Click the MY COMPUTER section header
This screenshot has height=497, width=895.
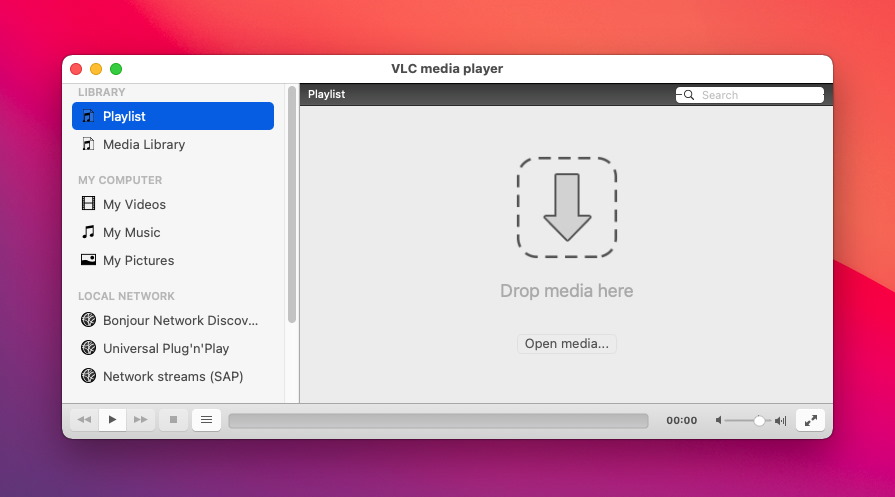coord(120,180)
